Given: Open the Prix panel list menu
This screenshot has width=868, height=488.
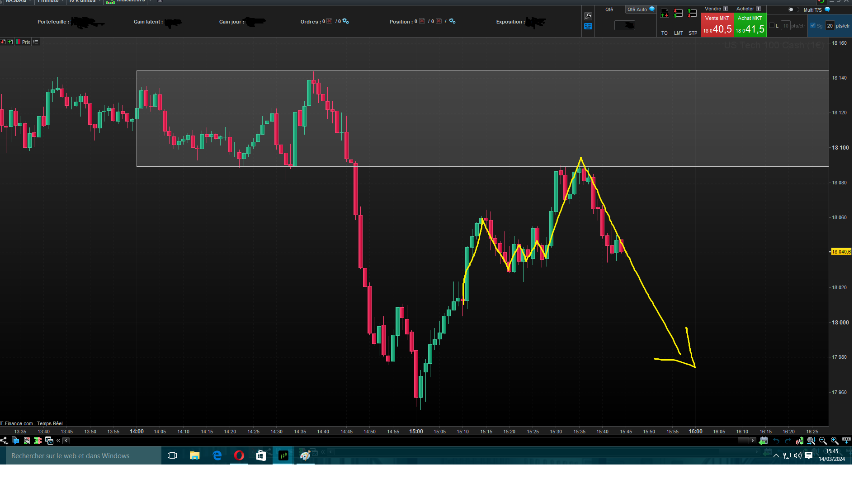Looking at the screenshot, I should click(x=36, y=42).
